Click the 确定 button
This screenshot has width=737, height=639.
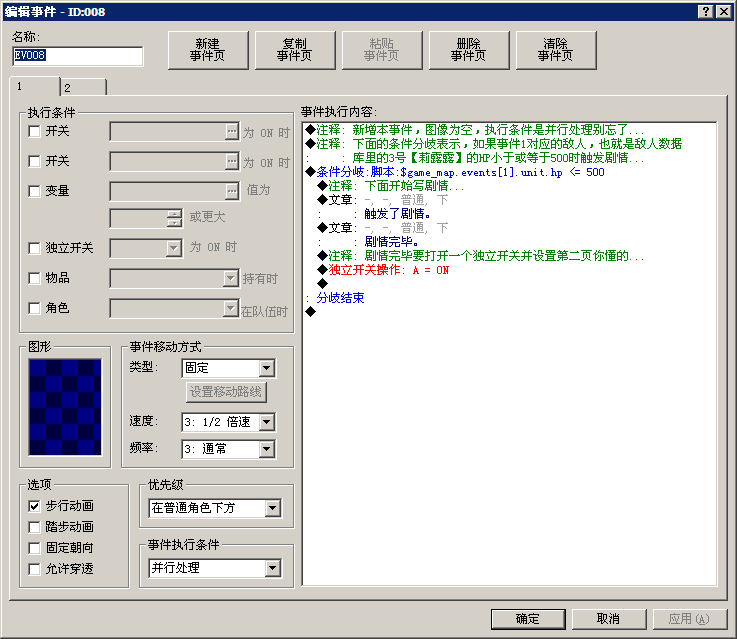pos(528,619)
